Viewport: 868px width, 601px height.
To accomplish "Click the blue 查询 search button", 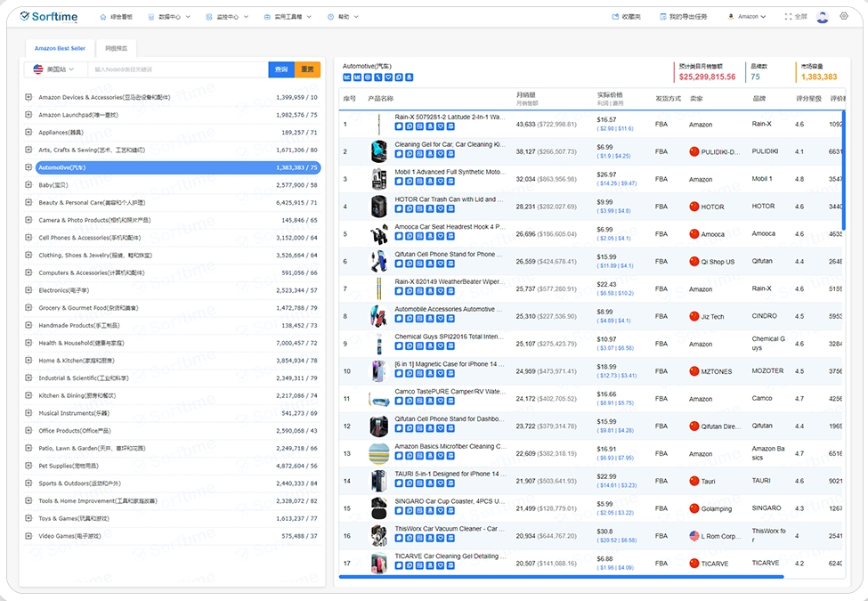I will 281,69.
